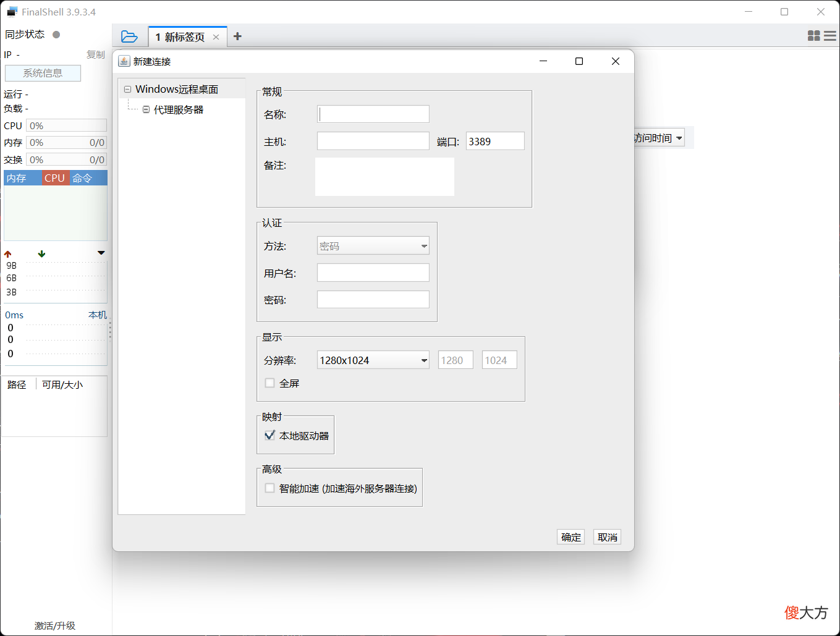
Task: Click the 新建连接 dialog Java icon
Action: [124, 61]
